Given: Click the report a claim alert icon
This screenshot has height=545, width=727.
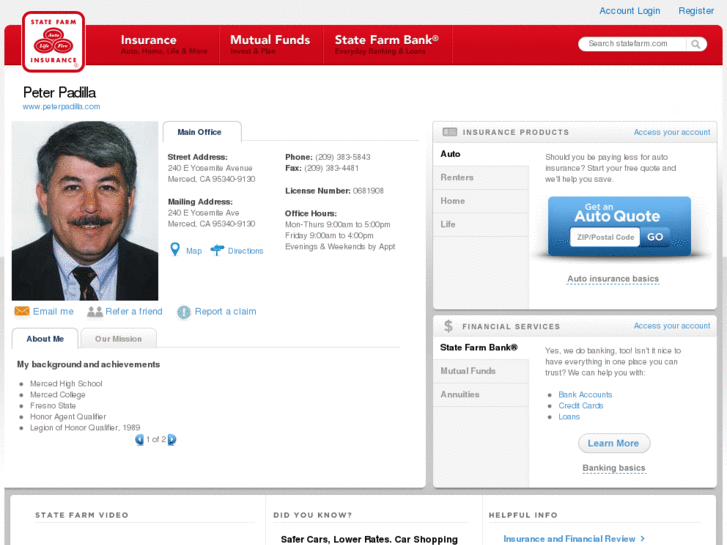Looking at the screenshot, I should (184, 312).
